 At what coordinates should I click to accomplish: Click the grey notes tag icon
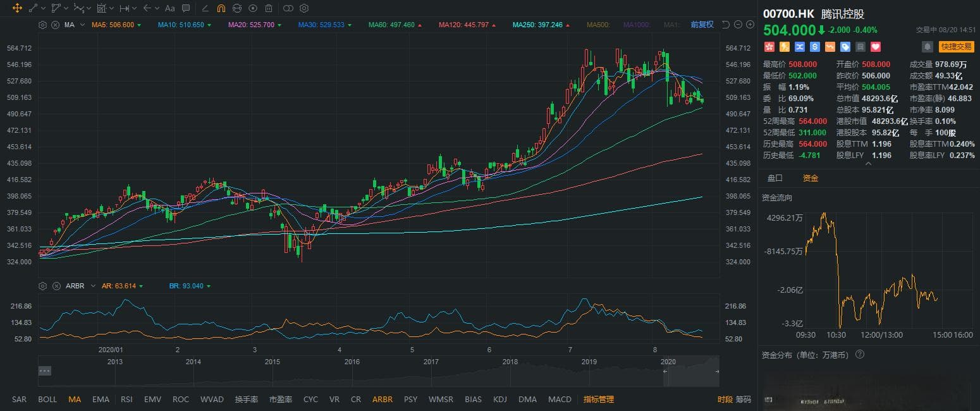point(861,47)
